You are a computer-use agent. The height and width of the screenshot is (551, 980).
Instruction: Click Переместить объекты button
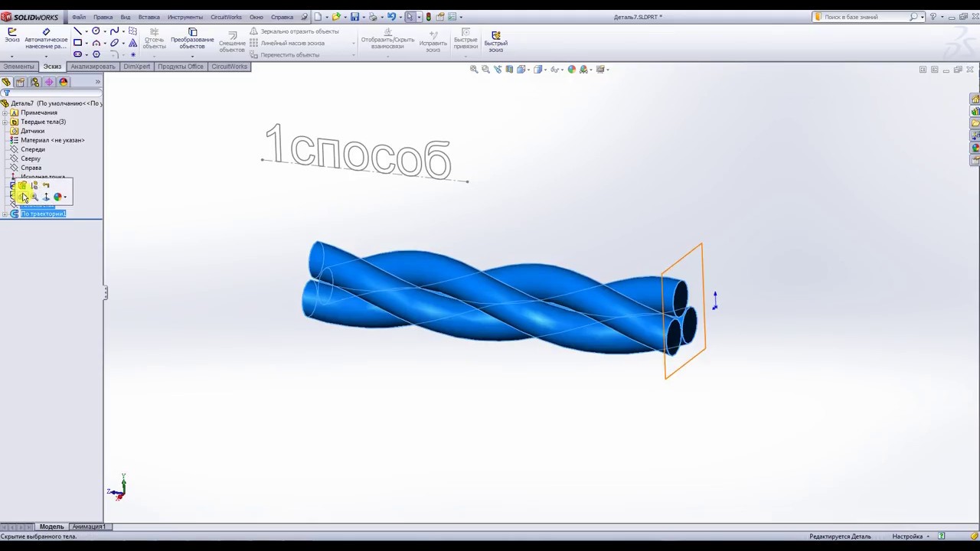(x=285, y=55)
